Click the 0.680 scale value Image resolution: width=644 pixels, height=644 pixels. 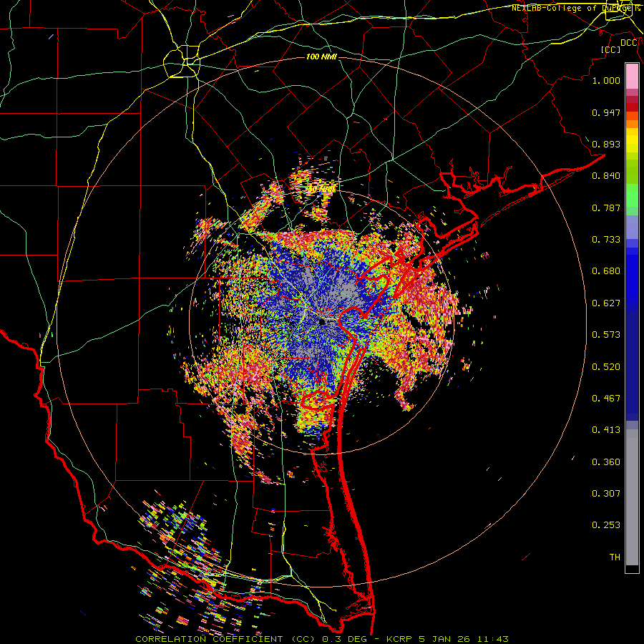click(x=606, y=271)
